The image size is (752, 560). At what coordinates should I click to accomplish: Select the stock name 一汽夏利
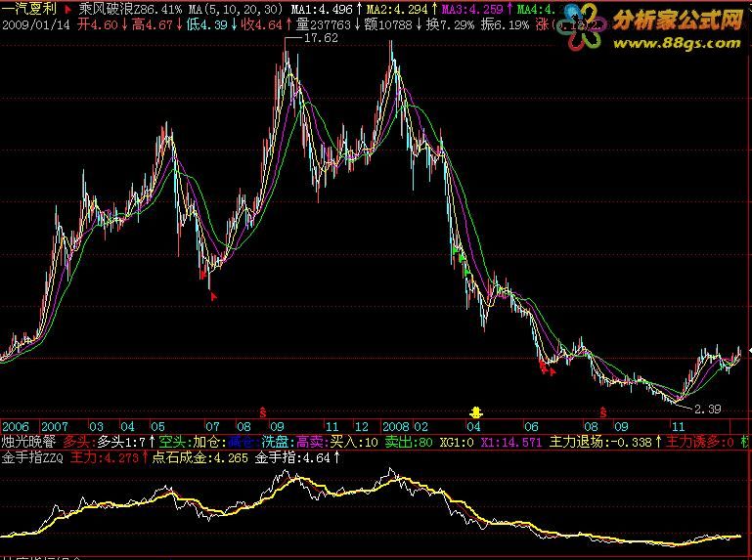pyautogui.click(x=29, y=9)
